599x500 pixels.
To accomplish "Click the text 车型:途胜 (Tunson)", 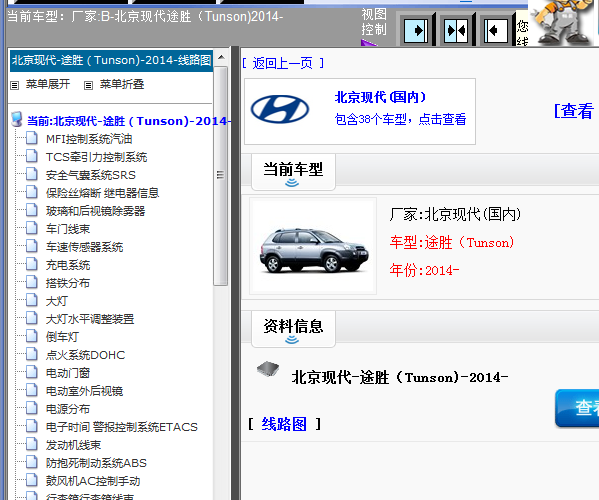I will click(x=452, y=242).
